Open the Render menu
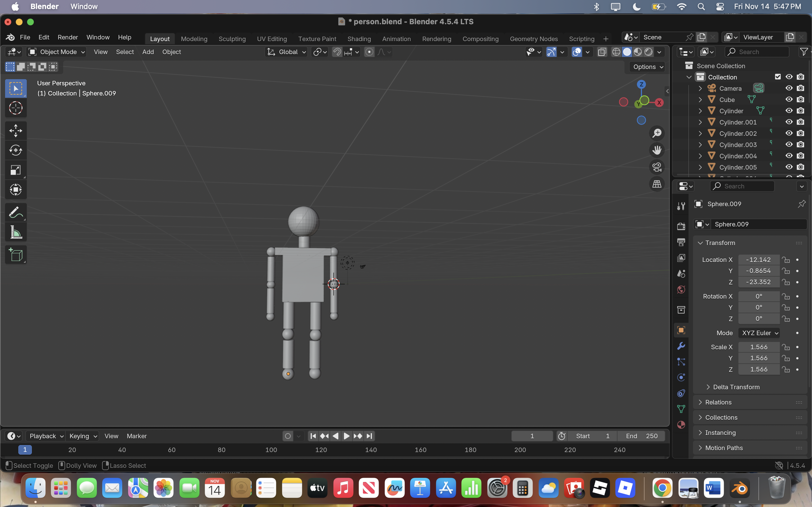Image resolution: width=812 pixels, height=507 pixels. [x=67, y=37]
